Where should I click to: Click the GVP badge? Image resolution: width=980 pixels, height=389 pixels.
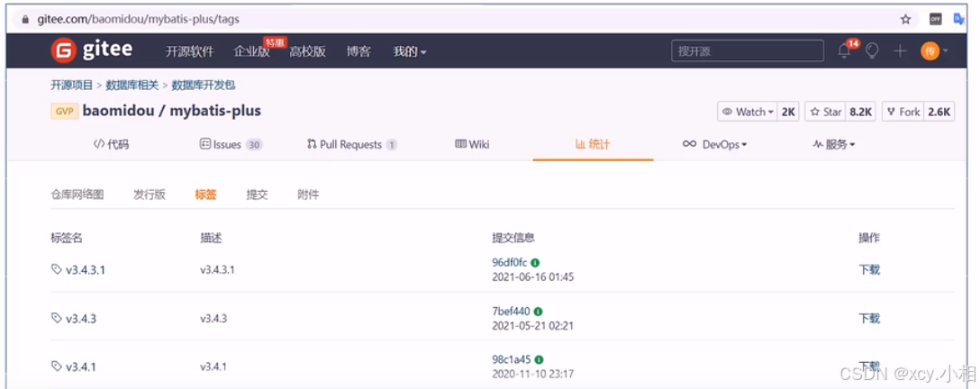(64, 111)
